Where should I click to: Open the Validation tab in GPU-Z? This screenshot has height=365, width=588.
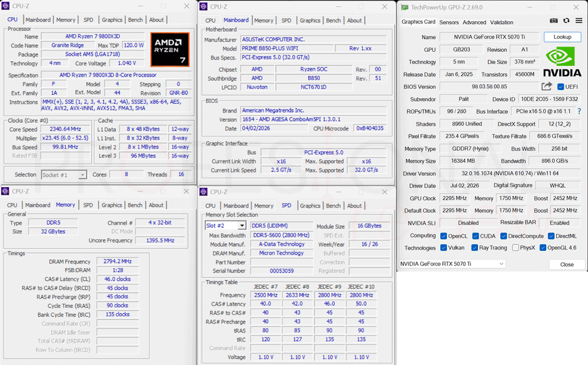[502, 22]
